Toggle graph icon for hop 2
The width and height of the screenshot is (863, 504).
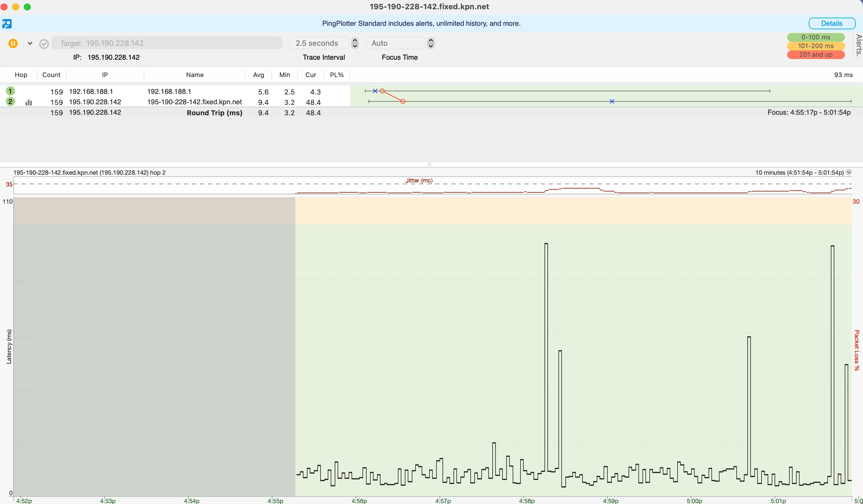(29, 102)
